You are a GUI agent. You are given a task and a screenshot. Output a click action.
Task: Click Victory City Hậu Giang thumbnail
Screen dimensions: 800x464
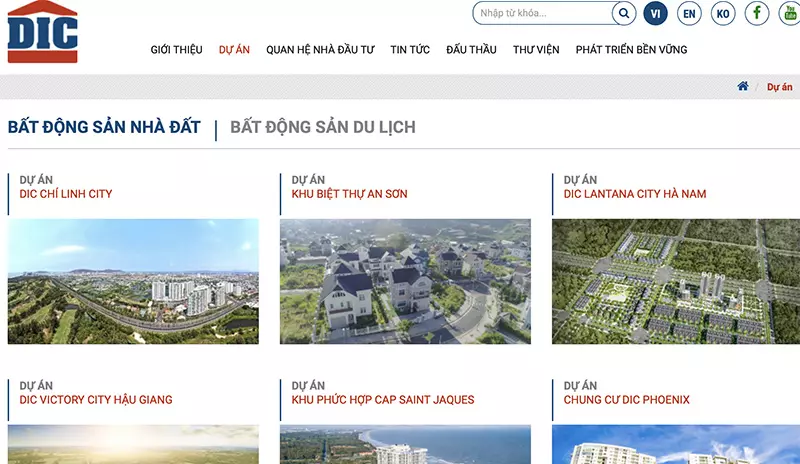click(133, 445)
